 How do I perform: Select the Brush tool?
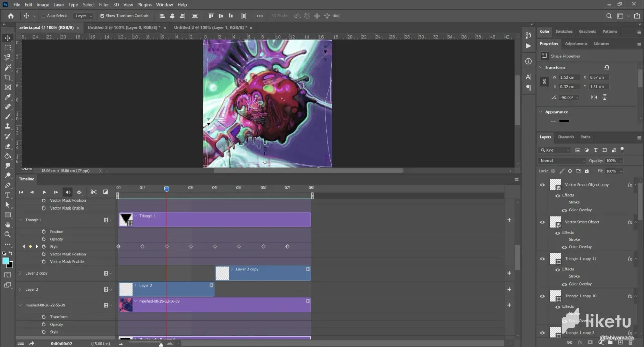pos(8,116)
